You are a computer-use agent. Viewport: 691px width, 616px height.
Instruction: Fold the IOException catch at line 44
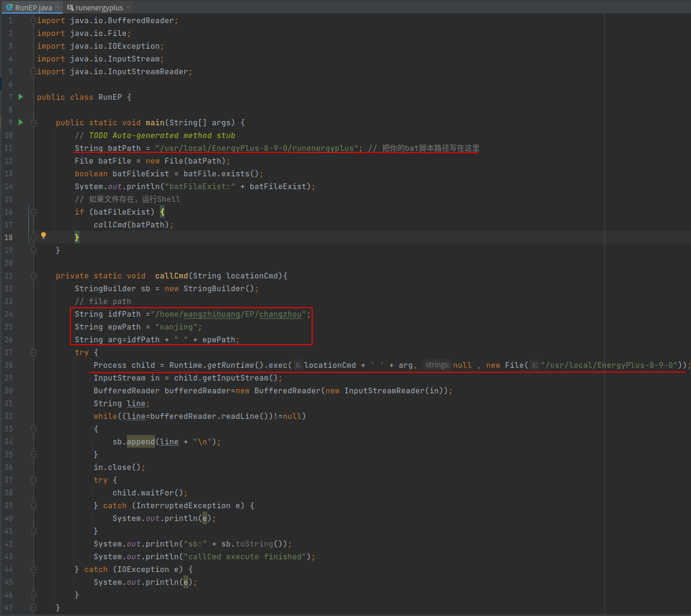pos(34,569)
